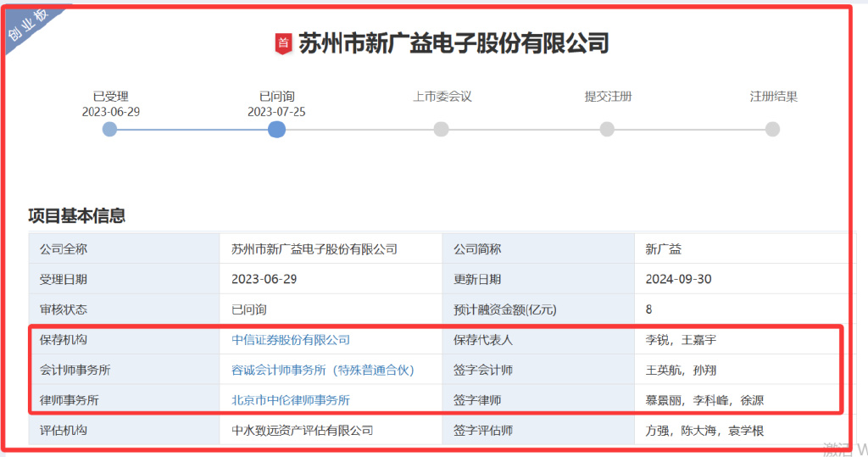Click the red 首 badge icon beside company title
Screen dimensions: 868x457
coord(283,43)
